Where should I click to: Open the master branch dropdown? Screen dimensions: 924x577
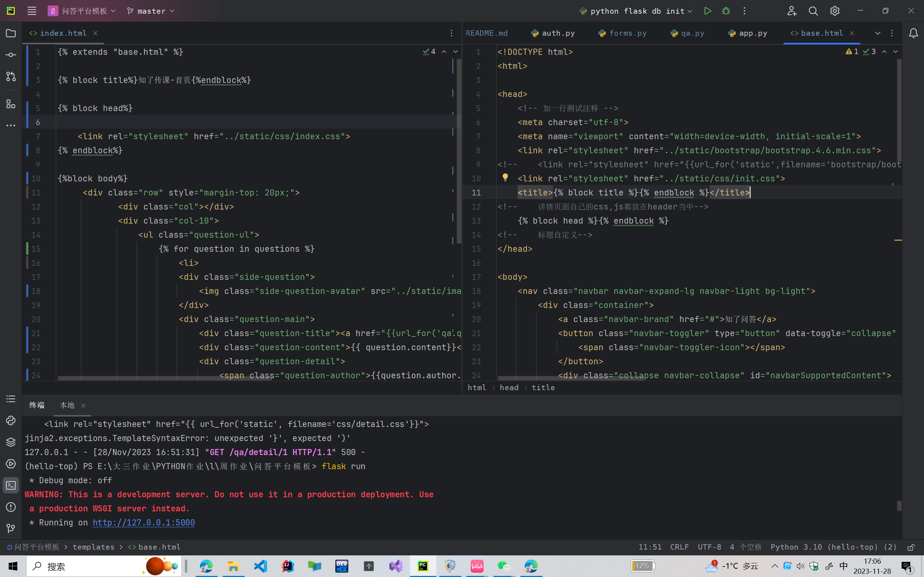click(151, 11)
